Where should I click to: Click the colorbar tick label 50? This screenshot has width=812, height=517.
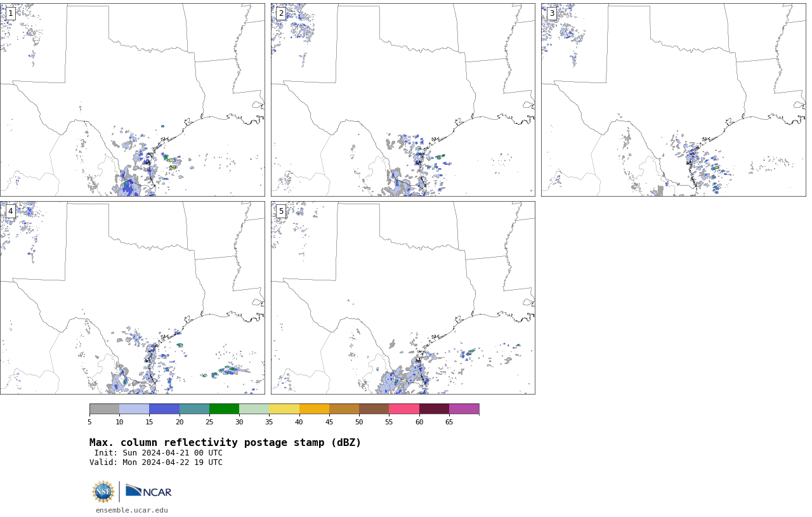click(359, 422)
